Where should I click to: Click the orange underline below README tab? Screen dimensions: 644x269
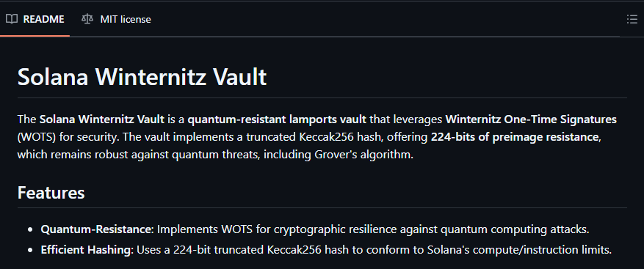(35, 36)
